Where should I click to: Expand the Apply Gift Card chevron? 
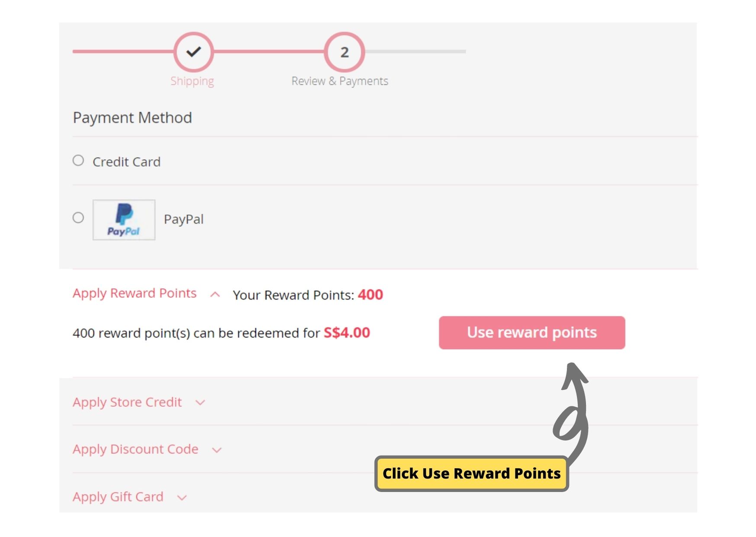coord(182,498)
